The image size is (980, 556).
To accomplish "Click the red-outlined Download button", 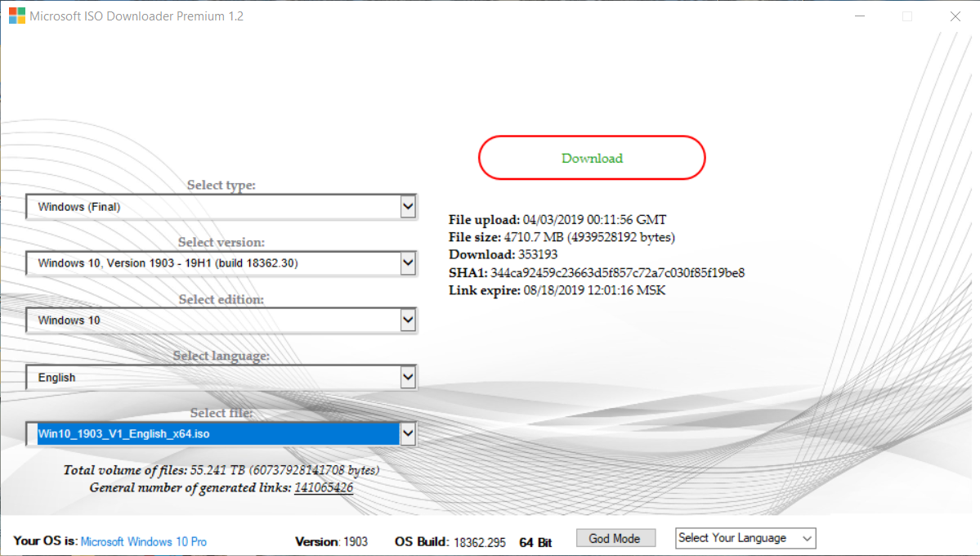I will [x=592, y=158].
